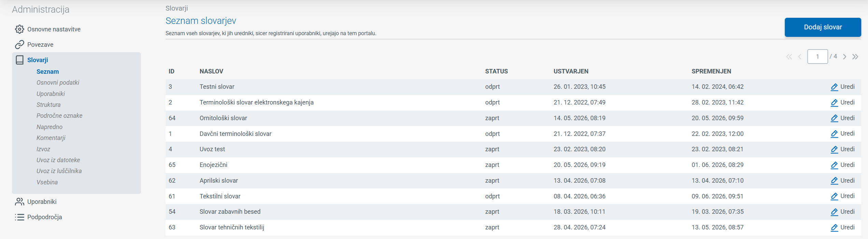Click the USTVARJEN column header

[571, 71]
